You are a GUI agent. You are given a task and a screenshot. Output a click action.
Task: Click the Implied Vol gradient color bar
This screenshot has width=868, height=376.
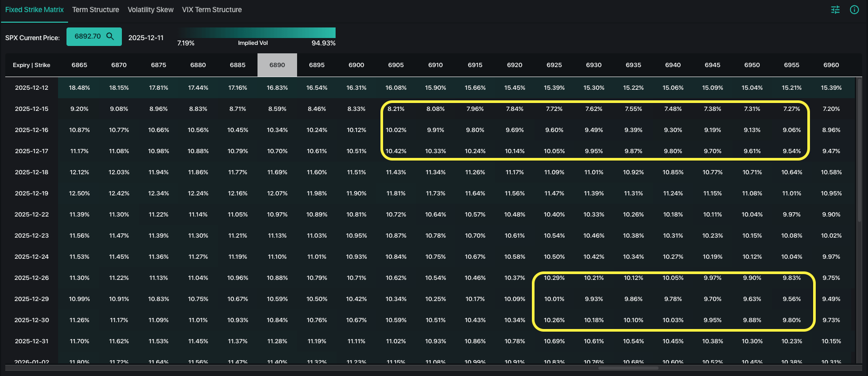(x=256, y=32)
